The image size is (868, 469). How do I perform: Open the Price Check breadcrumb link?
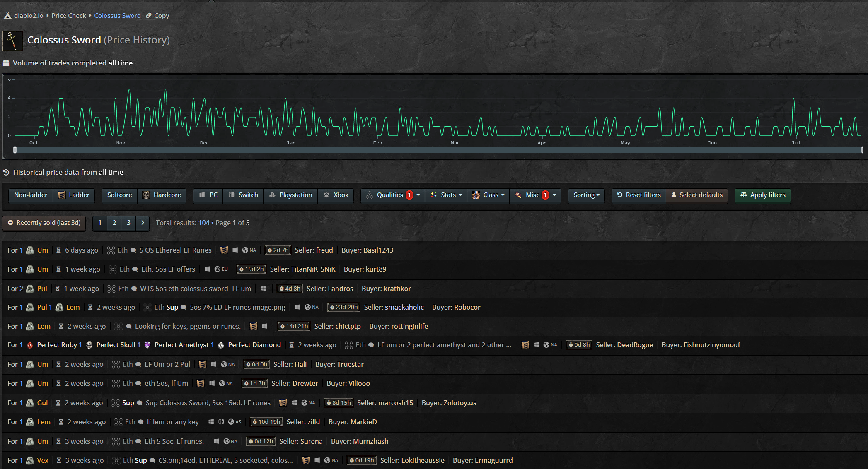coord(69,16)
